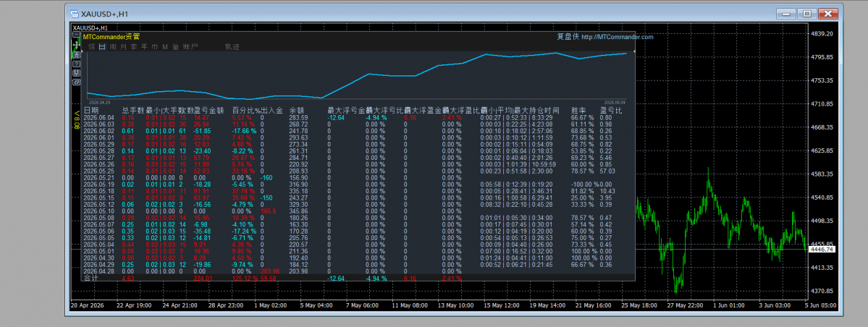The width and height of the screenshot is (868, 327).
Task: Select the 综 summary tab
Action: [x=92, y=47]
